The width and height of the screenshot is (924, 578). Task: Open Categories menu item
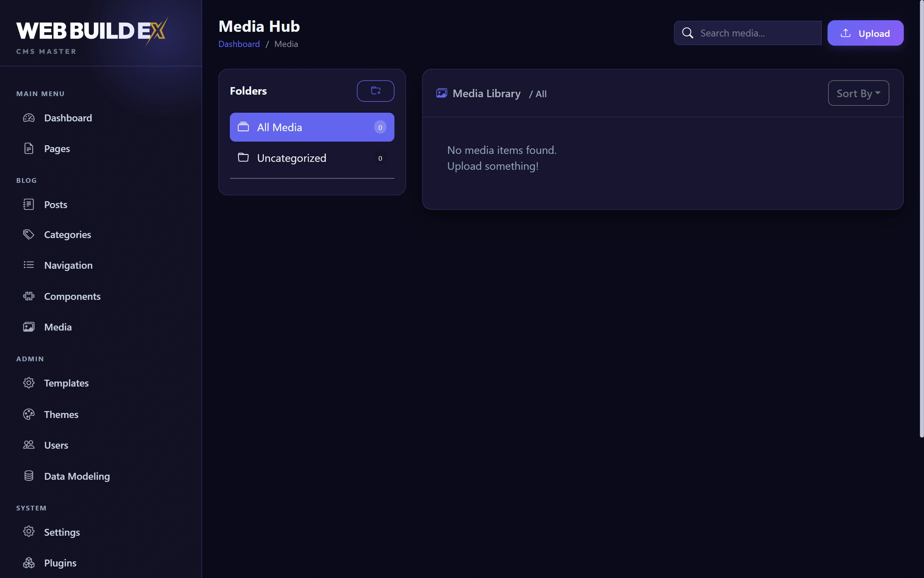click(67, 234)
